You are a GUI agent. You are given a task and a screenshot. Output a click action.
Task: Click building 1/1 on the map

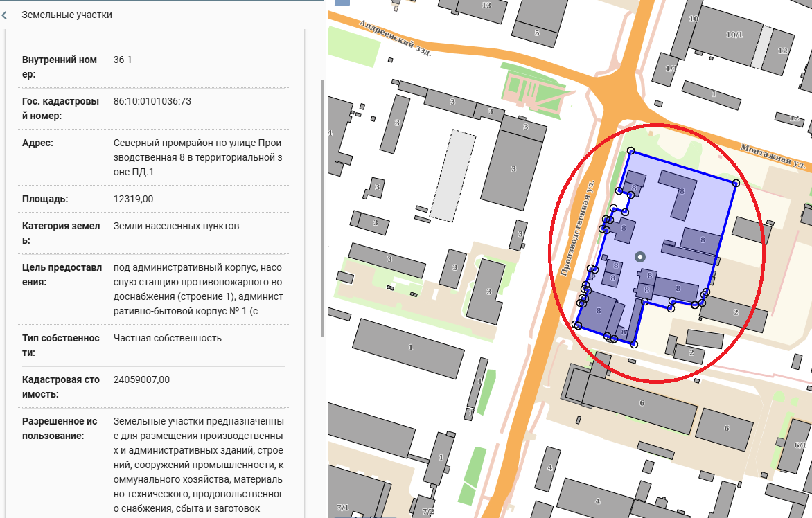point(670,68)
